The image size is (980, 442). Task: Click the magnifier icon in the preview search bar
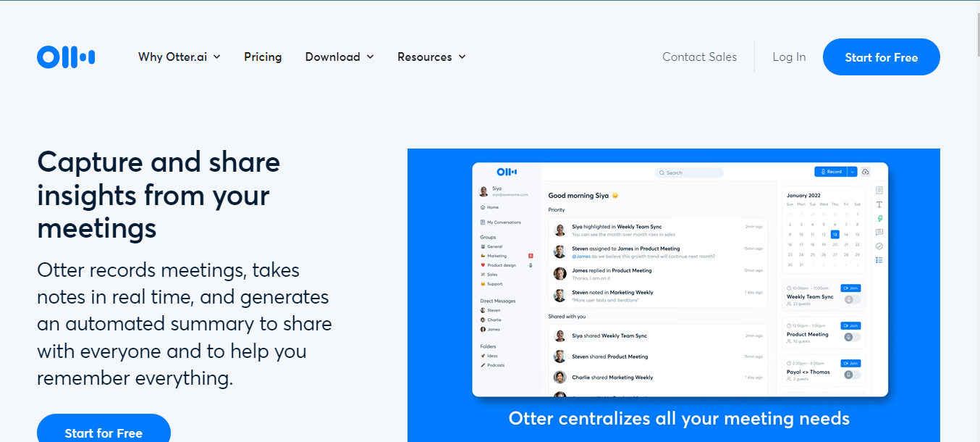tap(662, 172)
